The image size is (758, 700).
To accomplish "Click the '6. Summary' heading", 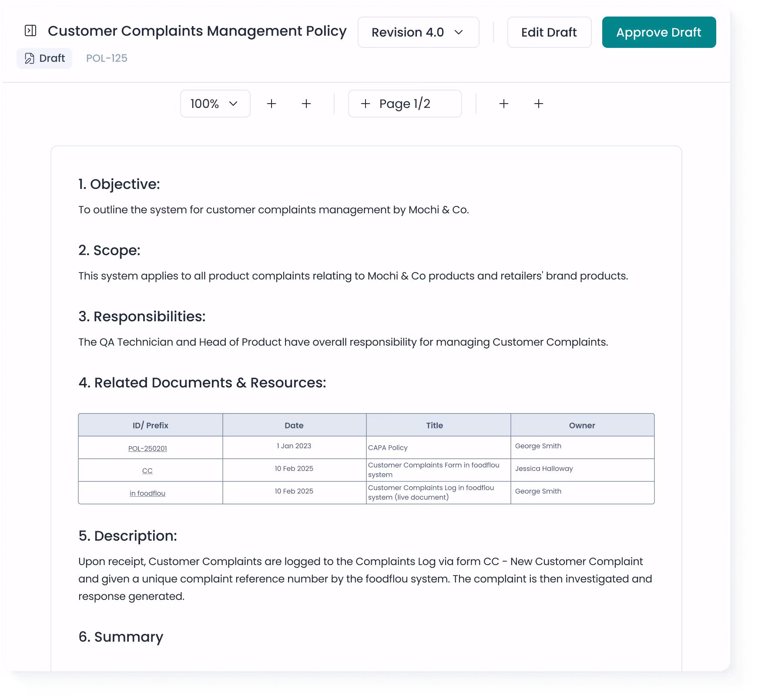I will [121, 637].
